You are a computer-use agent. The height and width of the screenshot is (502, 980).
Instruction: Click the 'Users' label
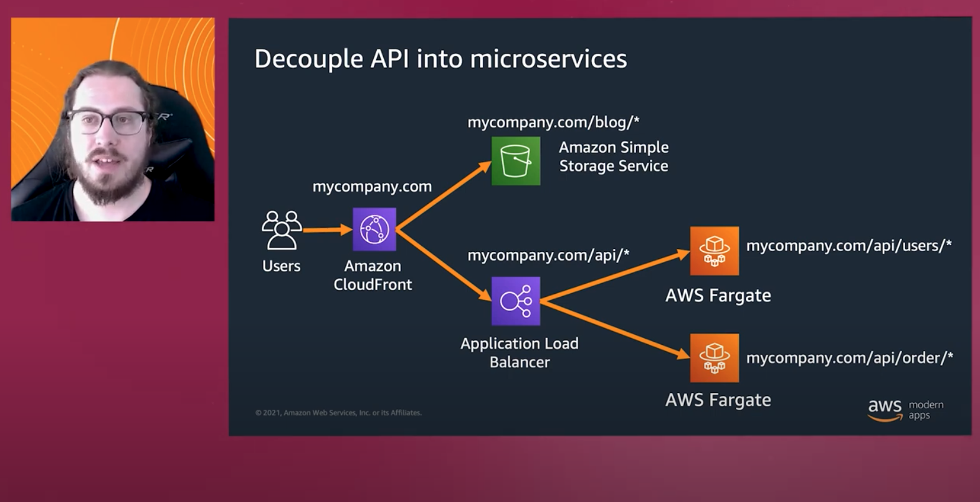pyautogui.click(x=281, y=266)
